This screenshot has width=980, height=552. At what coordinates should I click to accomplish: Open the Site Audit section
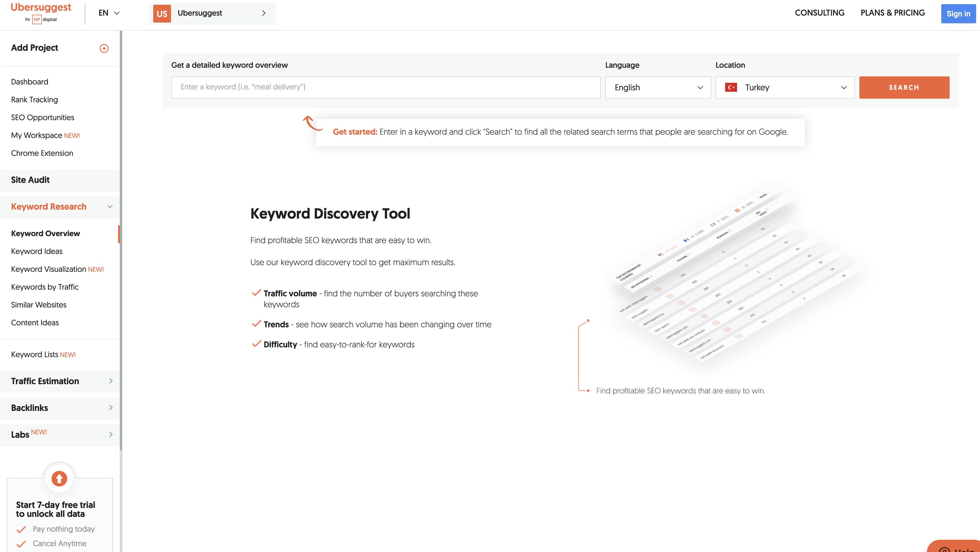click(60, 180)
